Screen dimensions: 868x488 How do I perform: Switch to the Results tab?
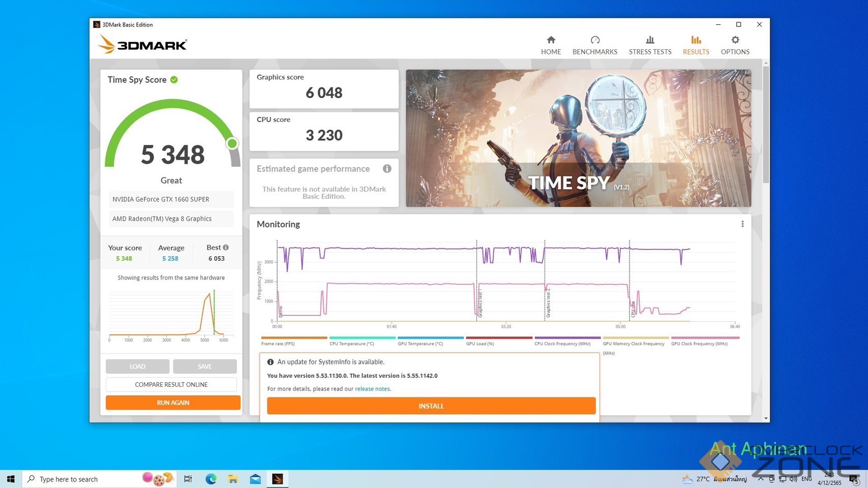pyautogui.click(x=696, y=45)
